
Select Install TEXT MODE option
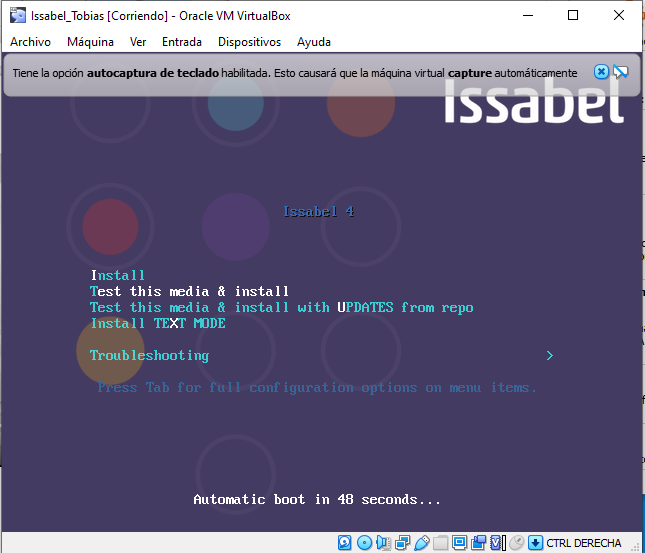(x=158, y=323)
